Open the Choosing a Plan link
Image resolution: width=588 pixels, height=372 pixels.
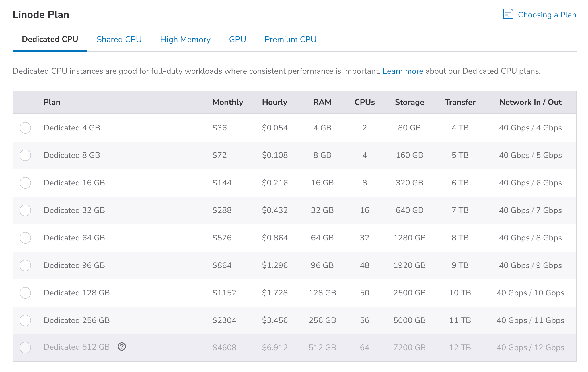point(547,15)
